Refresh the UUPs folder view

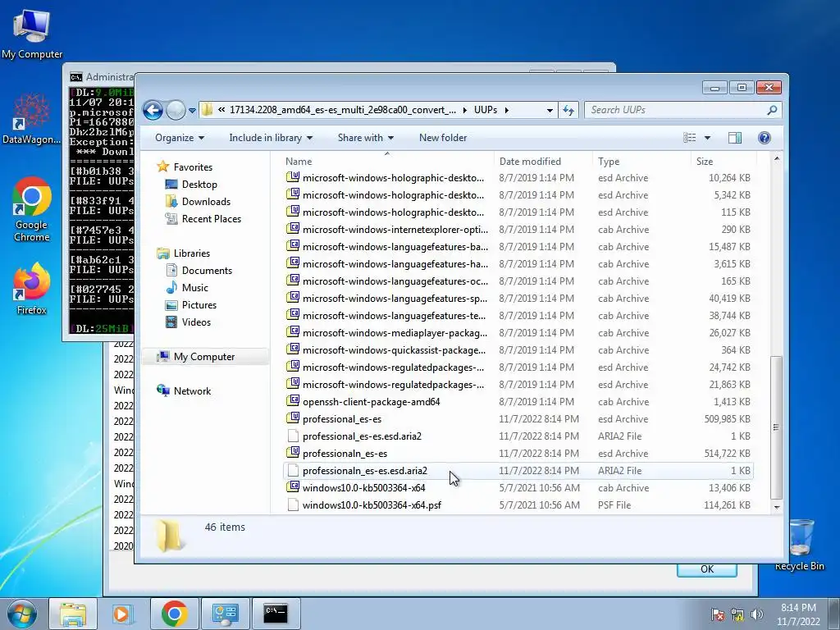[568, 111]
